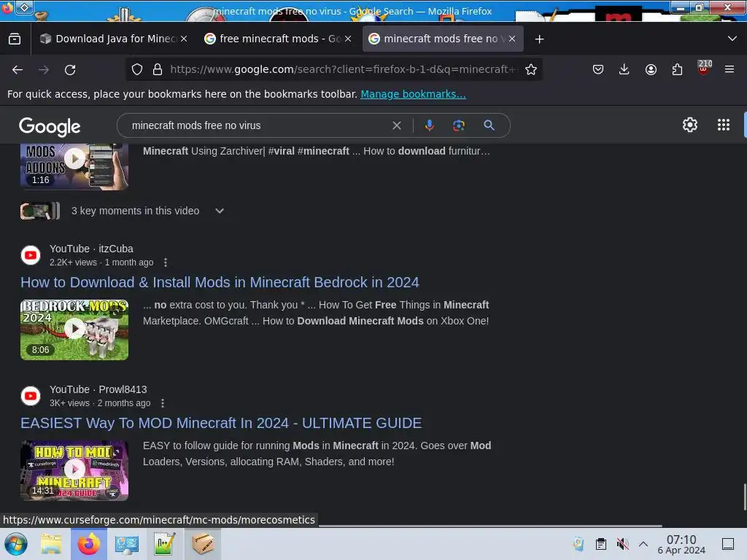
Task: Open How to Download & Install Mods Bedrock link
Action: tap(220, 282)
